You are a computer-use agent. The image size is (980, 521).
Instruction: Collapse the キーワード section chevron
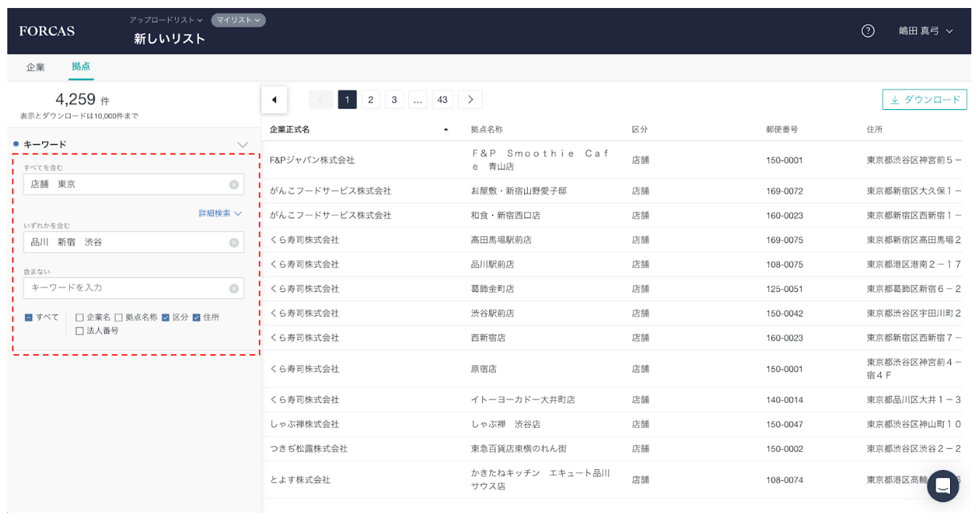click(243, 145)
